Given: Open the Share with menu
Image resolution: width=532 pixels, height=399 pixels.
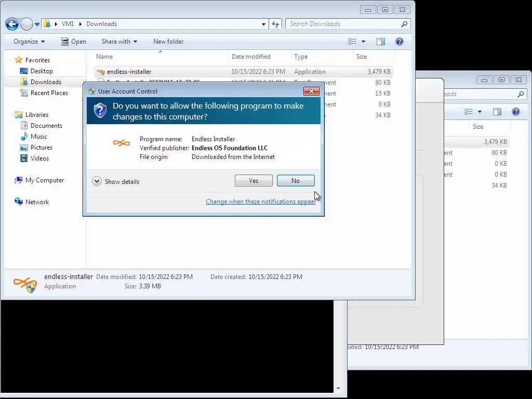Looking at the screenshot, I should point(119,42).
